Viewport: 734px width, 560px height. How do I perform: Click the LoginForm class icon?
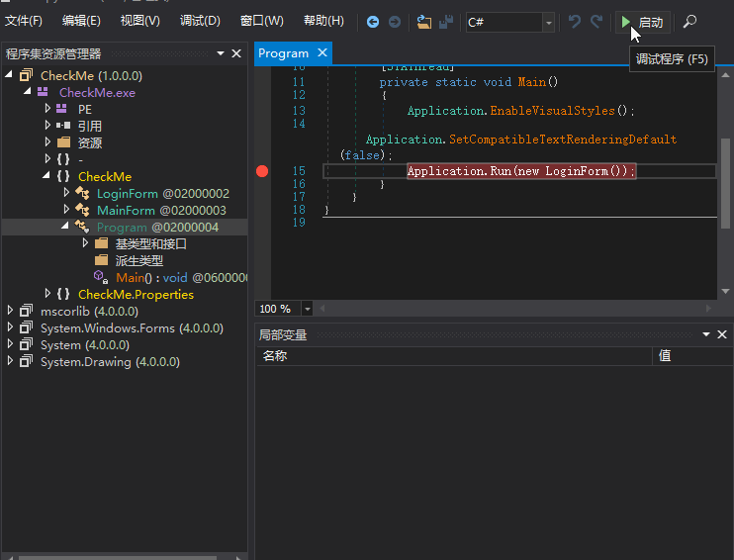click(82, 193)
